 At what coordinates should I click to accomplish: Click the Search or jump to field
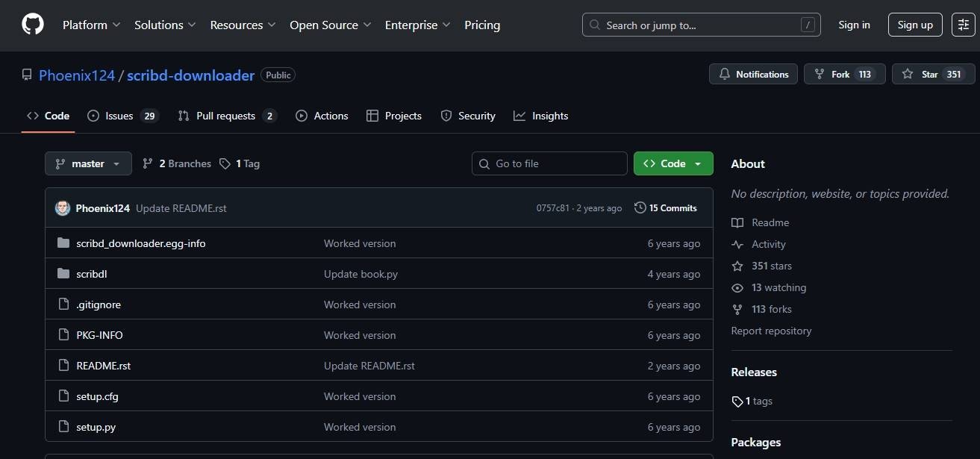click(702, 25)
